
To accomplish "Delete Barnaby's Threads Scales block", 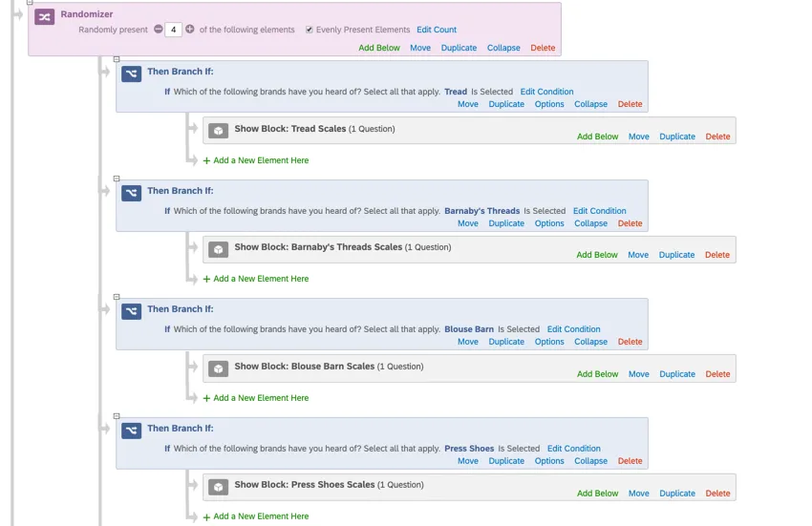I will [x=717, y=255].
